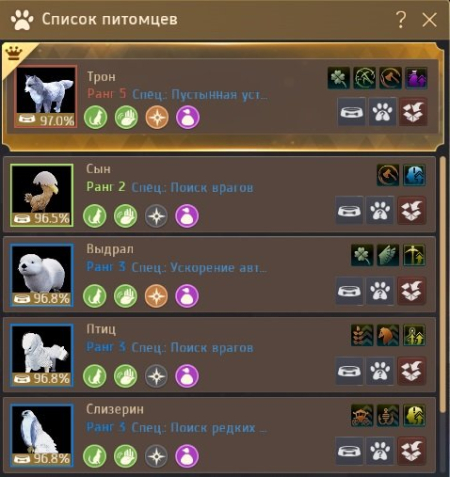Select Трон's arctic fox portrait
This screenshot has height=477, width=450.
(x=46, y=97)
